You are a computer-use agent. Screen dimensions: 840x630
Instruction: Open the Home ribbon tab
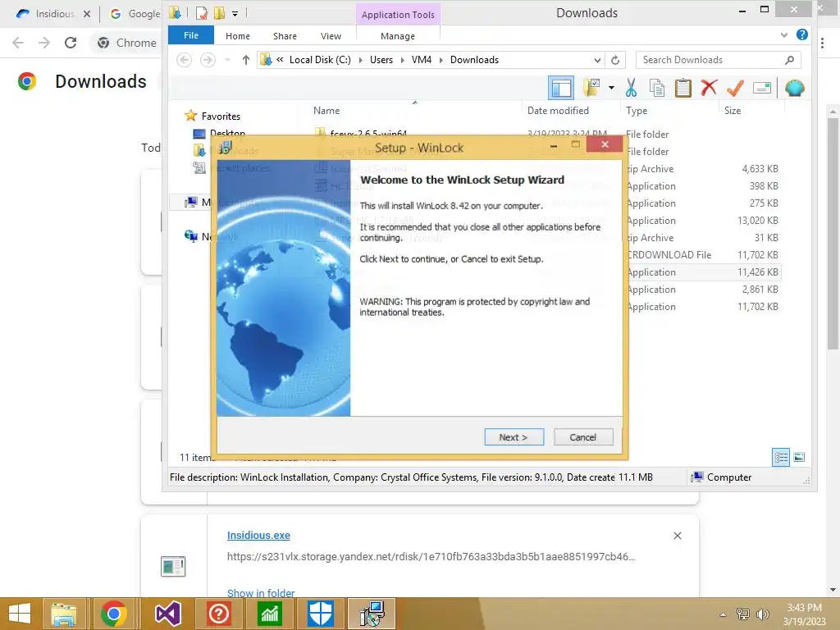pyautogui.click(x=237, y=36)
